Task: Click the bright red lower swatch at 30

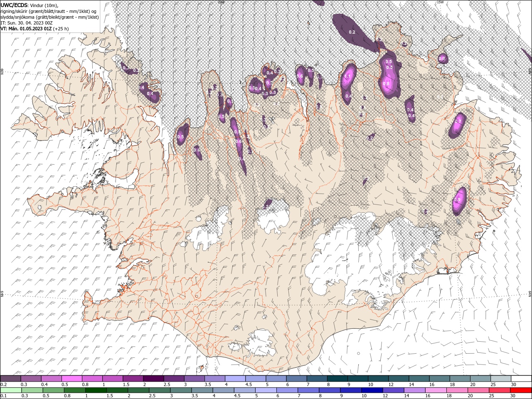Action: point(520,390)
